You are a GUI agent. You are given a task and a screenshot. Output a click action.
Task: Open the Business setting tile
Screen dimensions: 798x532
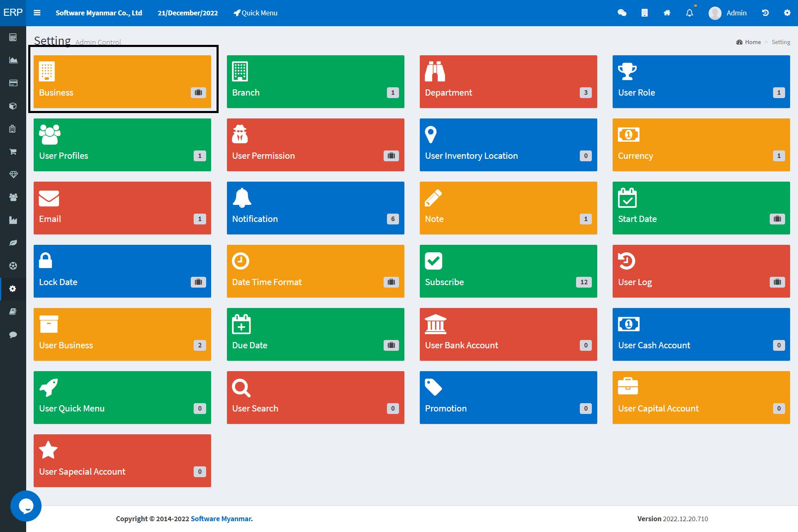click(x=122, y=81)
